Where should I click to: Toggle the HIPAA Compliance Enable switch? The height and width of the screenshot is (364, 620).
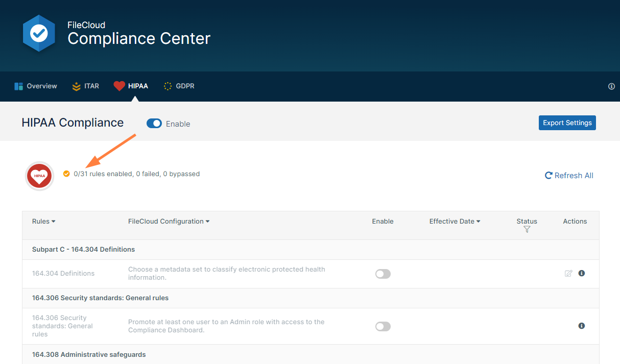(x=154, y=124)
